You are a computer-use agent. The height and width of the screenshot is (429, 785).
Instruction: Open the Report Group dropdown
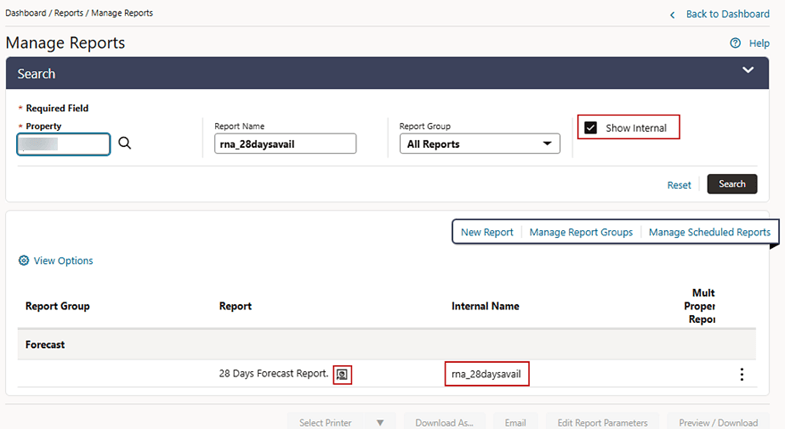click(480, 144)
